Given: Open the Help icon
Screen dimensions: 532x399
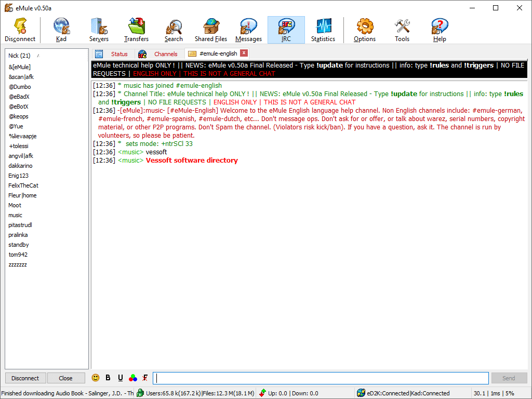Looking at the screenshot, I should coord(440,30).
